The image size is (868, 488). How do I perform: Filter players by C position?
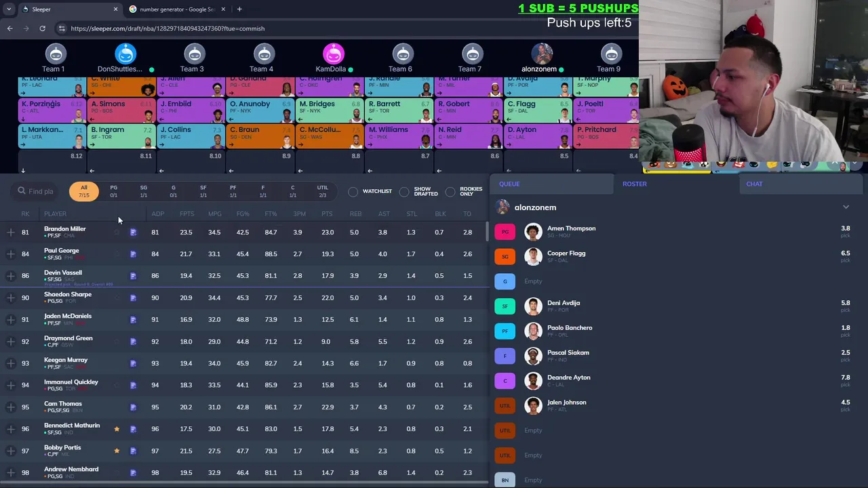(292, 191)
